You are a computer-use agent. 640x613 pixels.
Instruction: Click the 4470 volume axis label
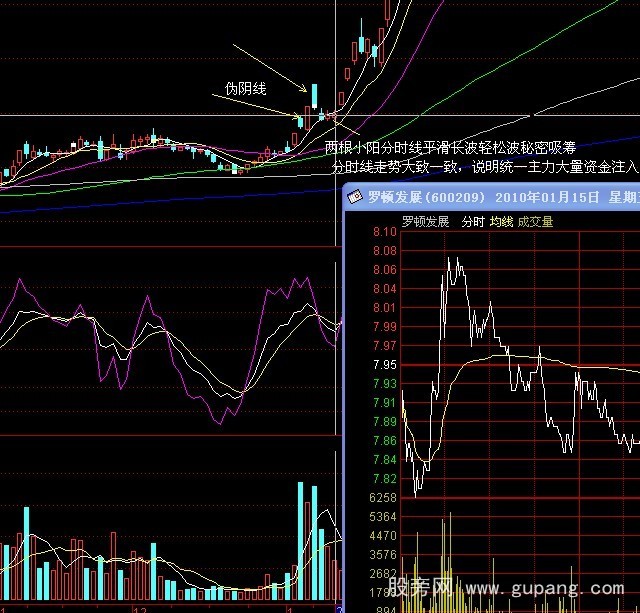tap(384, 536)
